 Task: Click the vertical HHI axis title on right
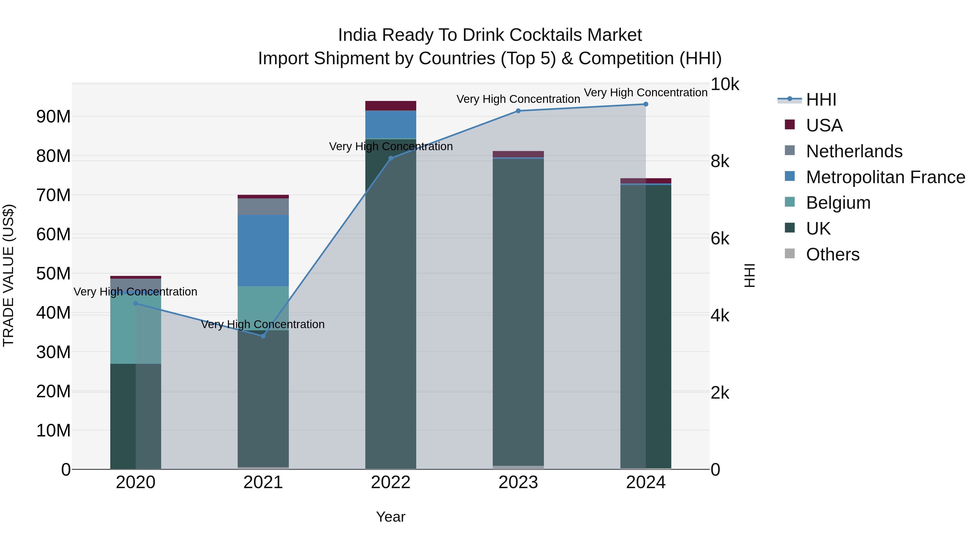coord(749,276)
